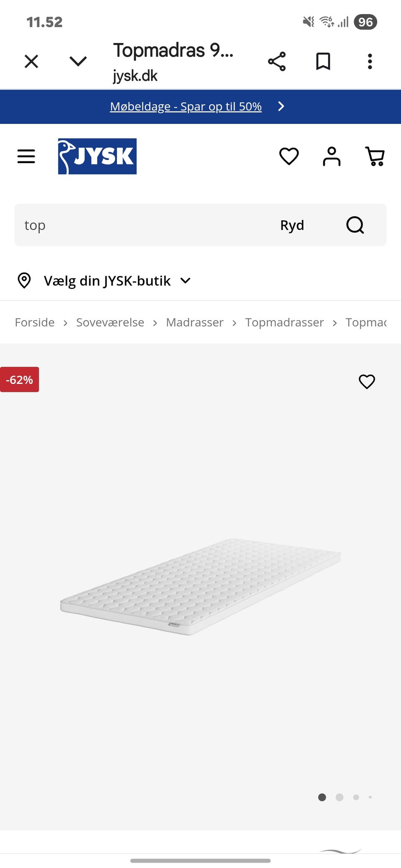Open Møbeldage promotion banner arrow
The width and height of the screenshot is (401, 868).
tap(282, 106)
